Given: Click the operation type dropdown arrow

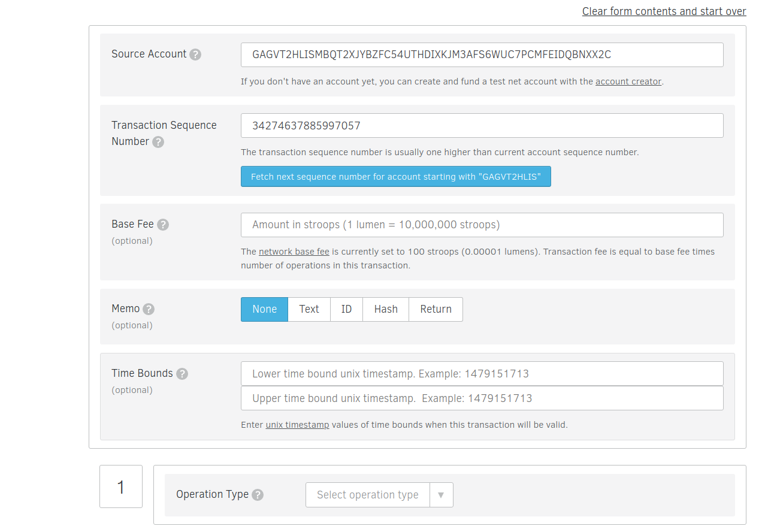Looking at the screenshot, I should pos(441,495).
